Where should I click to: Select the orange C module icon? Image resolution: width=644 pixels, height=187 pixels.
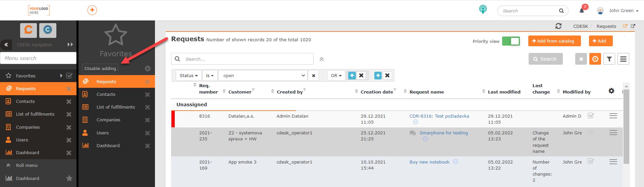coord(29,30)
